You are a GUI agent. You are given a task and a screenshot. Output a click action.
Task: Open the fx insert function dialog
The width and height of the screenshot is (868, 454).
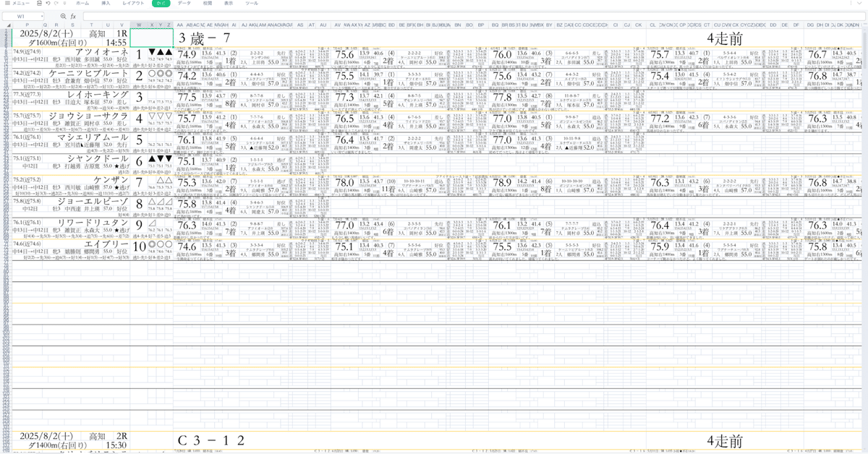[73, 15]
